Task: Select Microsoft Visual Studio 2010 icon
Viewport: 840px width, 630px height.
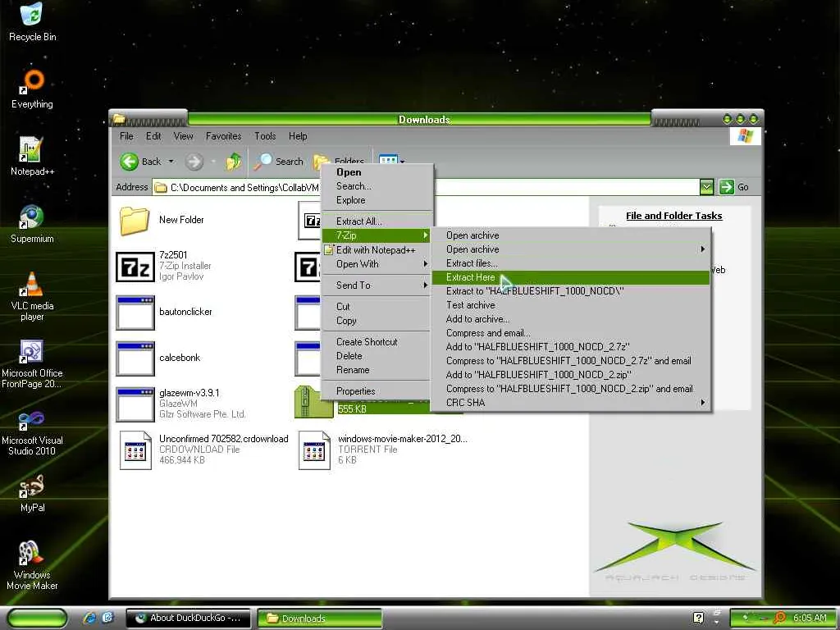Action: click(x=32, y=431)
